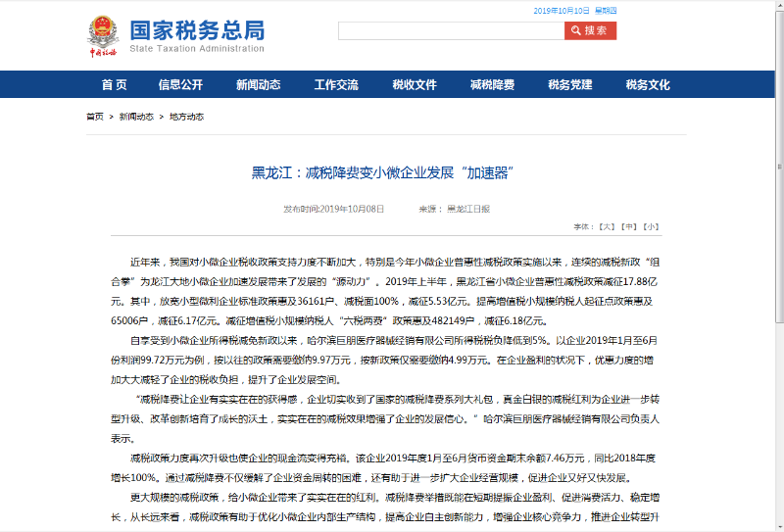The image size is (784, 532).
Task: Select 税务文化 in the navigation bar
Action: tap(648, 85)
